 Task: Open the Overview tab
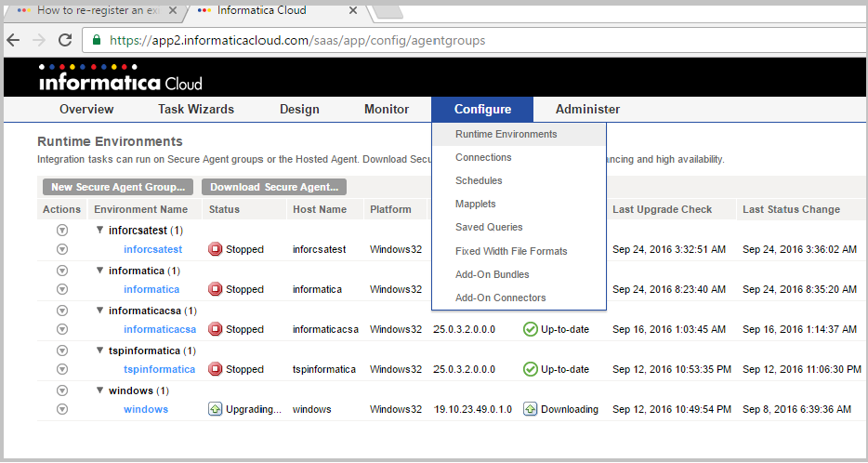(86, 109)
